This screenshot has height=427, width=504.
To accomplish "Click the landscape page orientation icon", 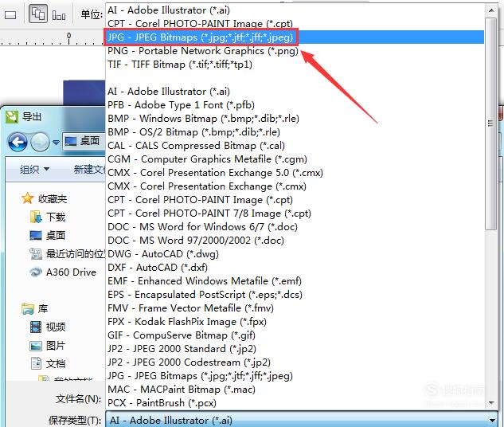I will click(x=10, y=15).
